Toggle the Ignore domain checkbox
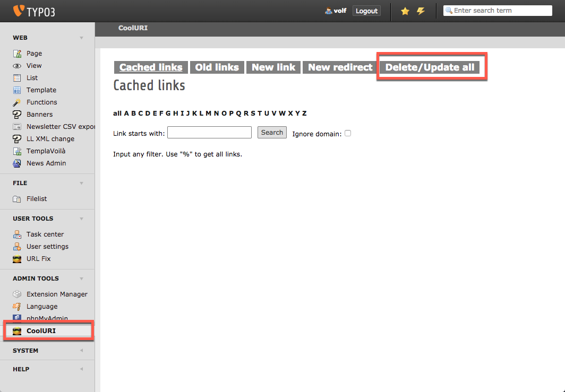565x392 pixels. [348, 133]
